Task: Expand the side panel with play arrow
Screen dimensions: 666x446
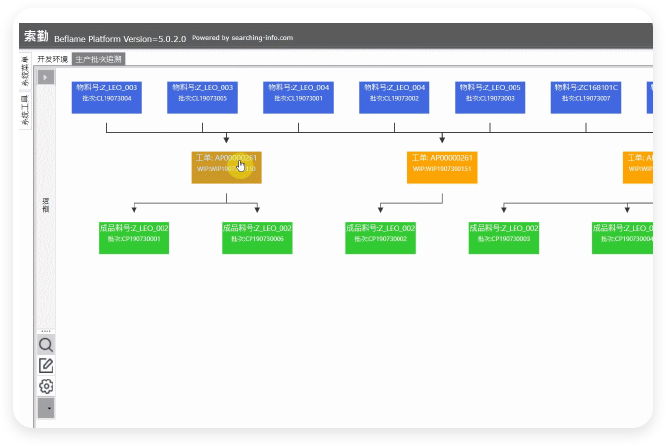Action: [x=46, y=77]
